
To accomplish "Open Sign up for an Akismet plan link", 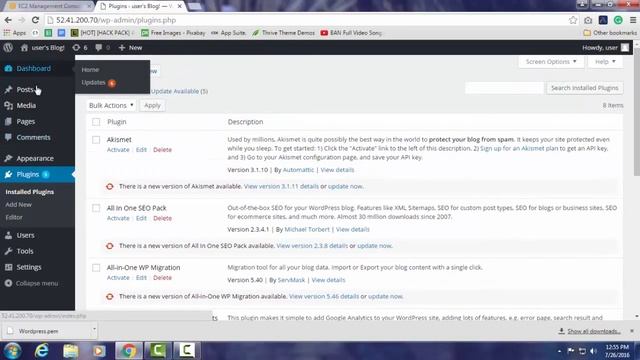I will point(519,148).
